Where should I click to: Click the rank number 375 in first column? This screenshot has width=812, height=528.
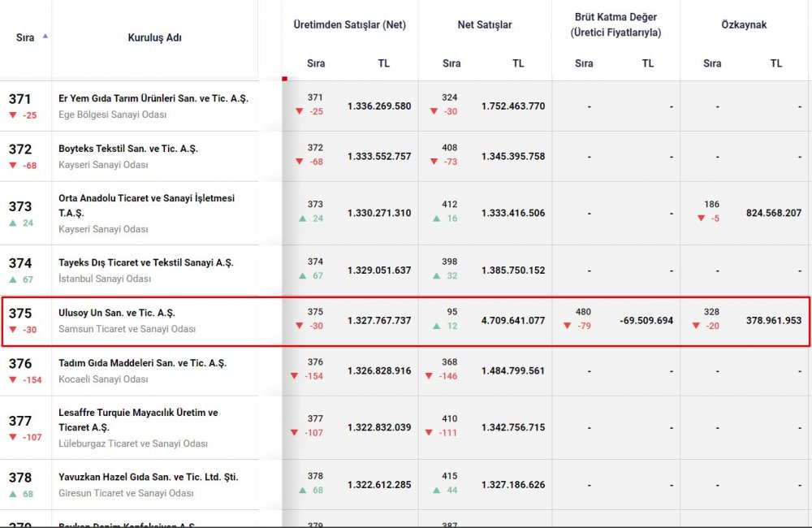point(20,313)
